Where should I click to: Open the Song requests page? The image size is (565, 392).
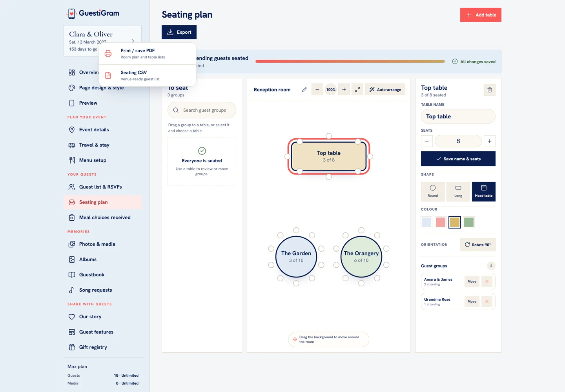(102, 290)
